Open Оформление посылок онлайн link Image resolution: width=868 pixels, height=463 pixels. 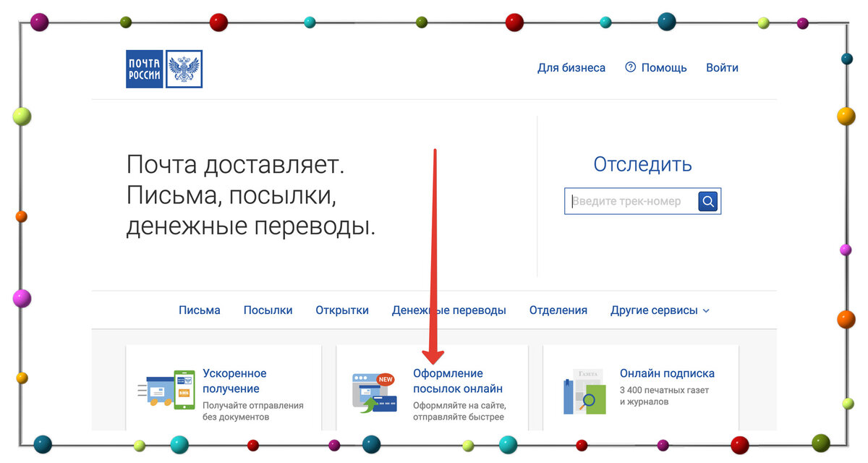458,381
